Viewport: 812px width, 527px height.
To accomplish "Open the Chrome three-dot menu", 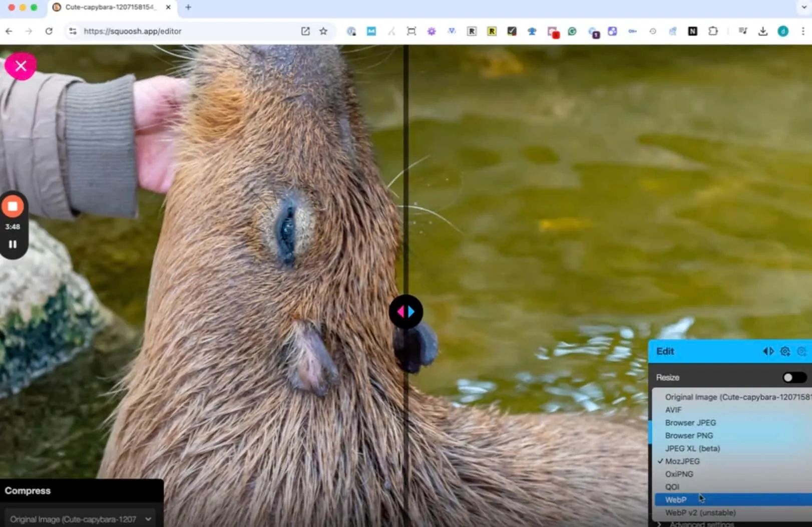I will tap(803, 31).
